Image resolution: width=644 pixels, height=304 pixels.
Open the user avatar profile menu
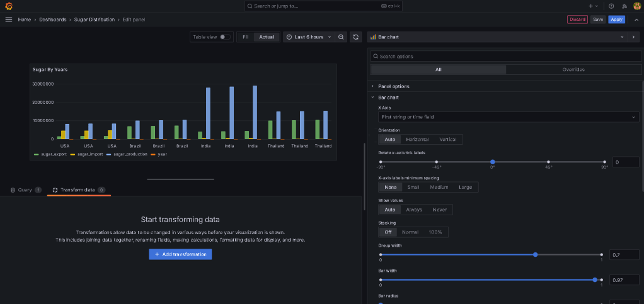pos(636,6)
